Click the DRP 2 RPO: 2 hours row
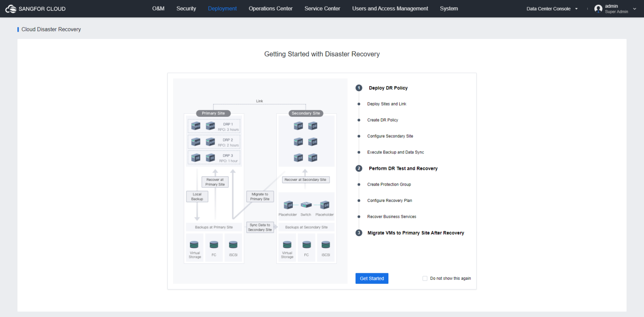644x317 pixels. (x=214, y=142)
